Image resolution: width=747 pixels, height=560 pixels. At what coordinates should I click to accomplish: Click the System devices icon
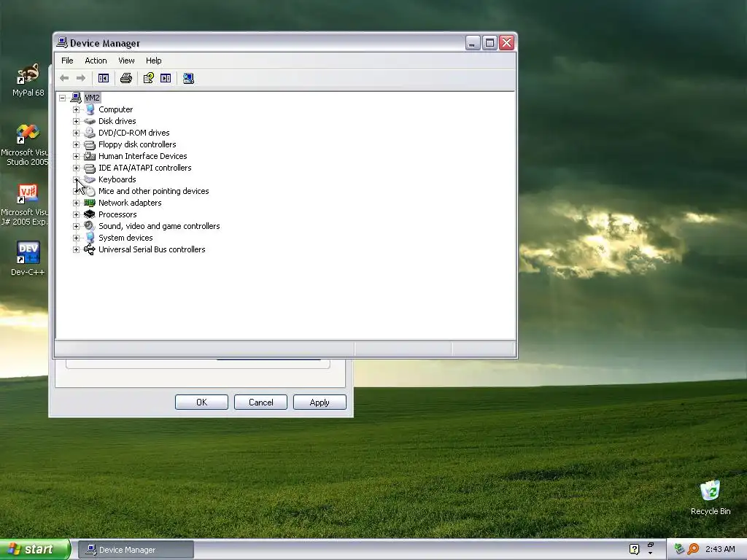click(90, 238)
